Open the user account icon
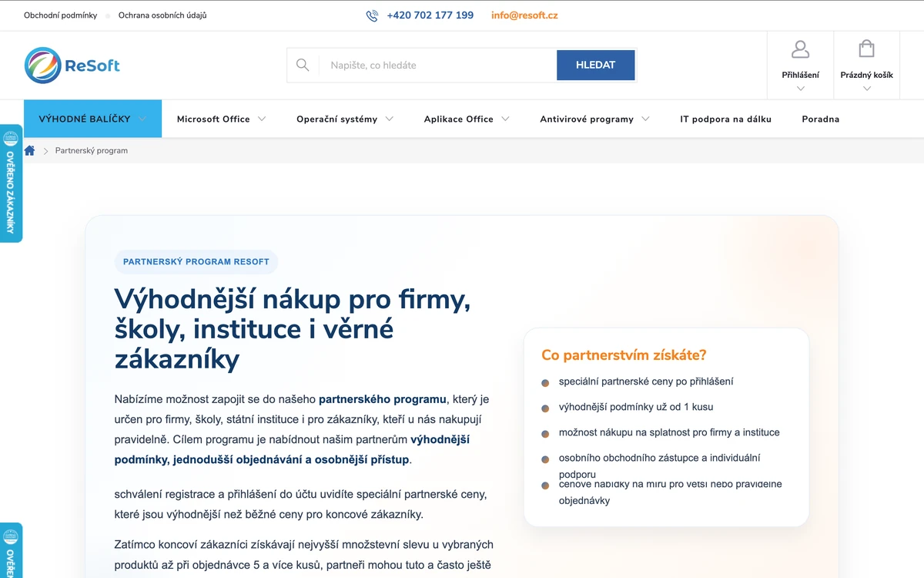Image resolution: width=924 pixels, height=578 pixels. 801,50
